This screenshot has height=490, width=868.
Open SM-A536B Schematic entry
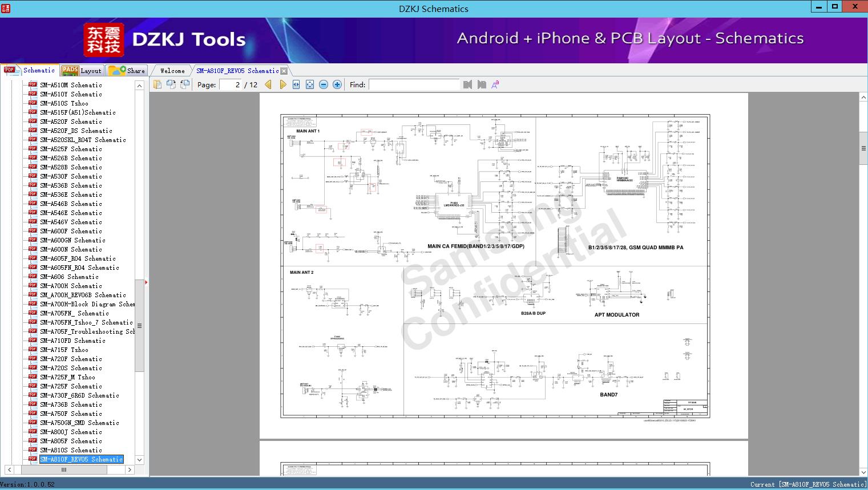(71, 185)
